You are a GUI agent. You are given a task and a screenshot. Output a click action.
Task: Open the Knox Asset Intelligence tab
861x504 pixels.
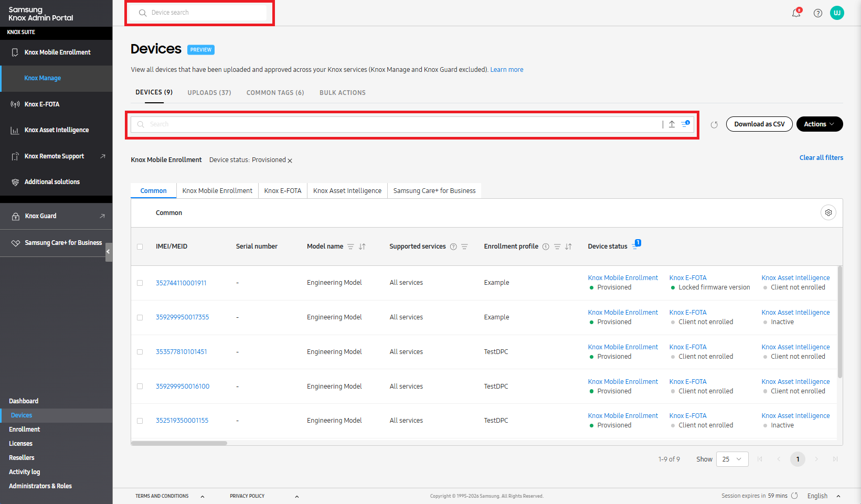pos(347,190)
